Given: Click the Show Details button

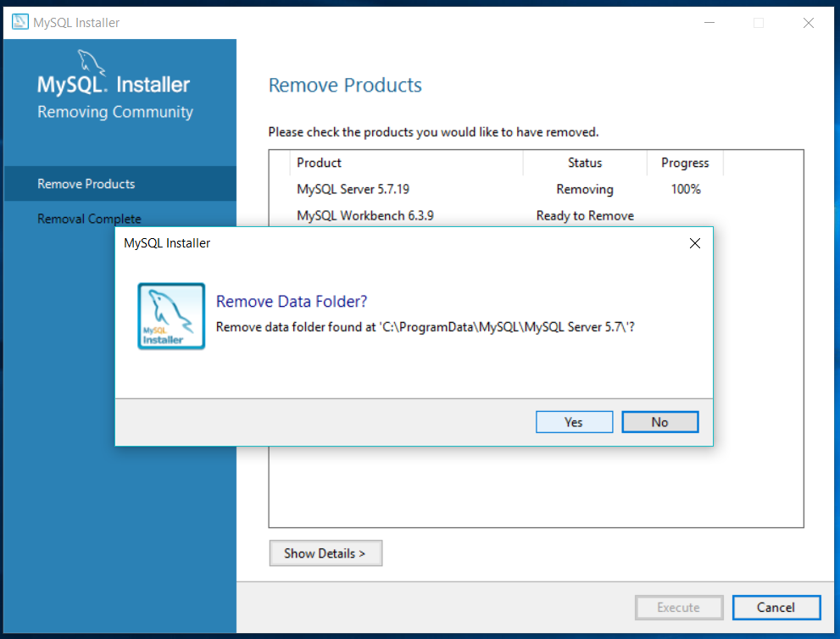Looking at the screenshot, I should (325, 553).
